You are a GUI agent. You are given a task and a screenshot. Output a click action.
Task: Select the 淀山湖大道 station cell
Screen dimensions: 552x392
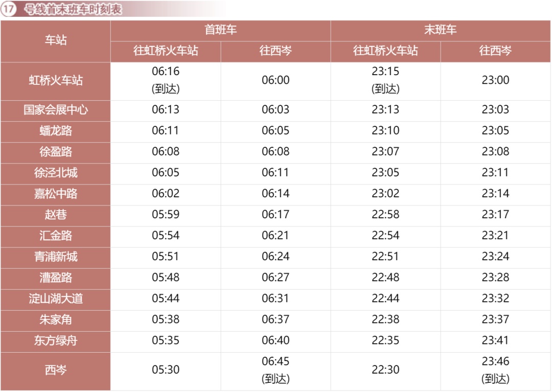click(x=56, y=298)
